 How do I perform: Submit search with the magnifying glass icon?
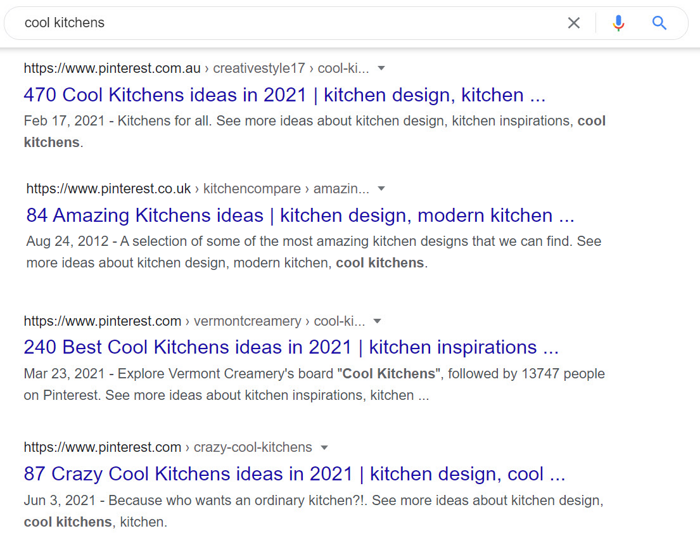pos(659,23)
